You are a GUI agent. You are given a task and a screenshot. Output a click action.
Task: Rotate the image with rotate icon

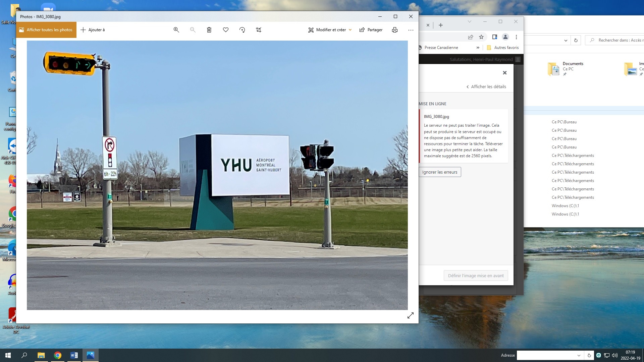(242, 30)
